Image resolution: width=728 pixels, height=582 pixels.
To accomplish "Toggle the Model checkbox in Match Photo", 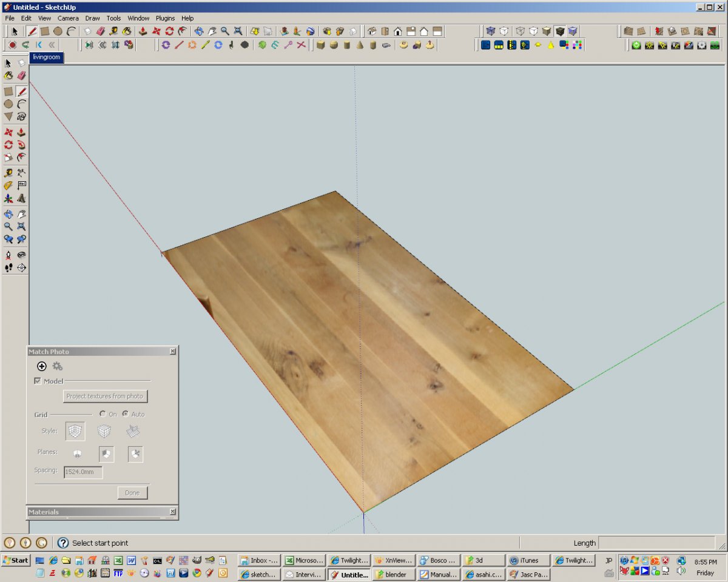I will [38, 381].
